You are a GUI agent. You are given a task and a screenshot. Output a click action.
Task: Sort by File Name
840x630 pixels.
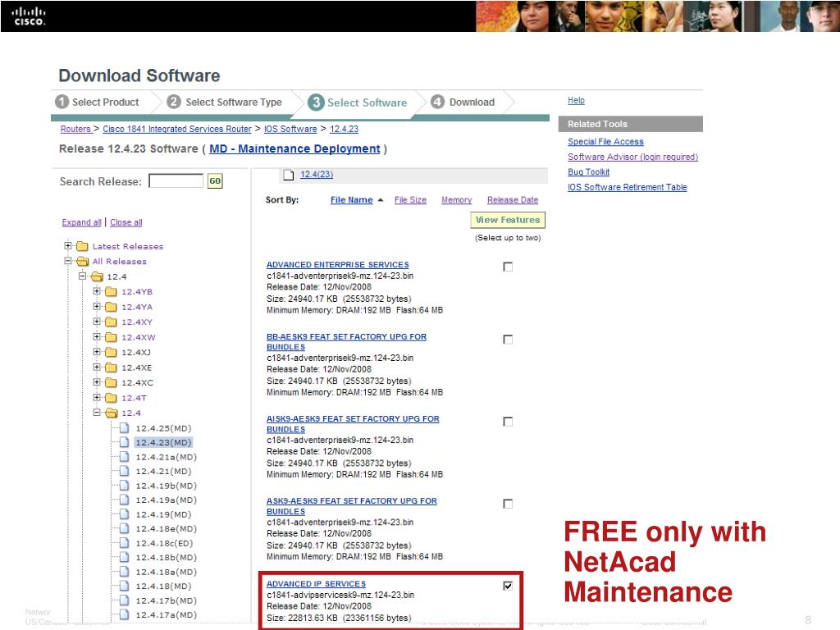[351, 200]
